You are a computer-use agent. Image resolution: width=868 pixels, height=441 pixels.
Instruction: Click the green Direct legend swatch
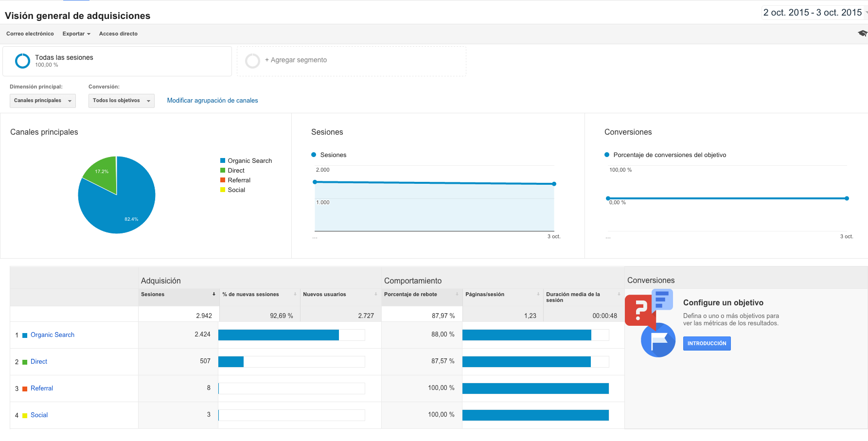coord(223,170)
